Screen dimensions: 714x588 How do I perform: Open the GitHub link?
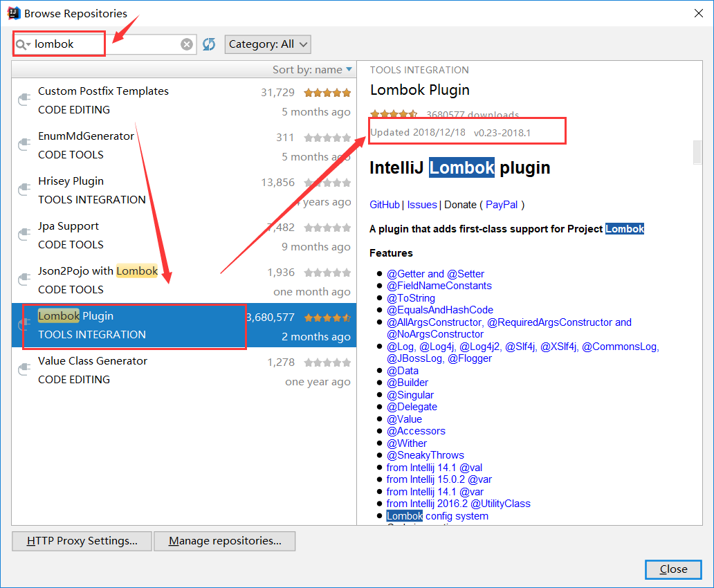(384, 205)
